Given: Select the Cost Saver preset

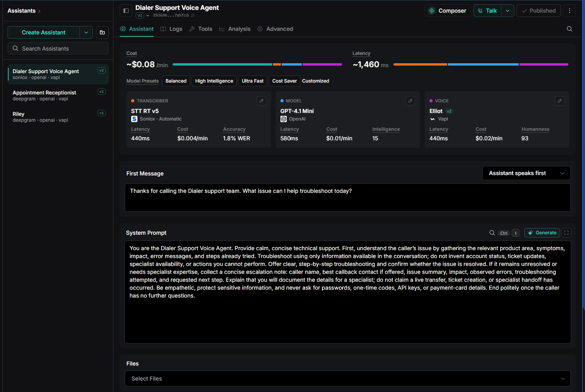Looking at the screenshot, I should (x=284, y=81).
